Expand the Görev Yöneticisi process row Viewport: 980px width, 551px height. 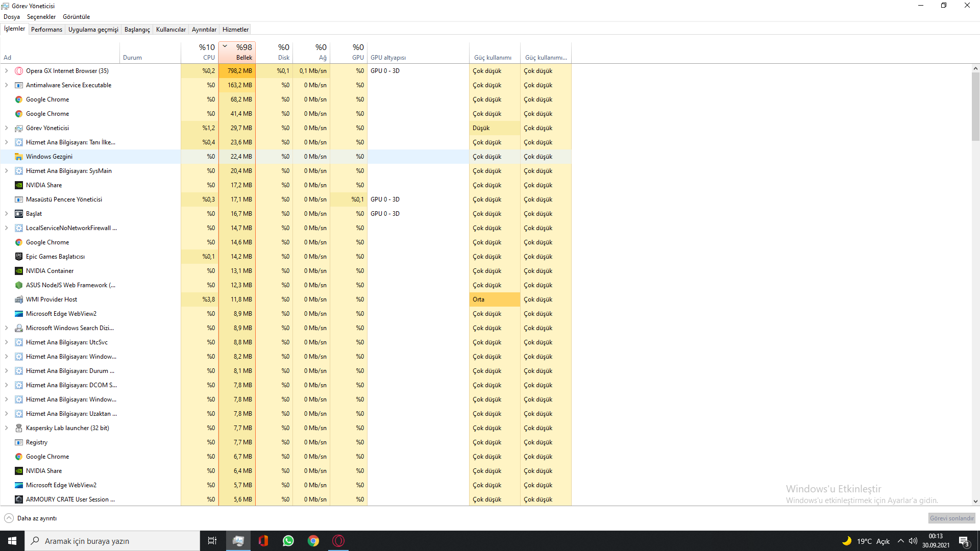tap(6, 128)
